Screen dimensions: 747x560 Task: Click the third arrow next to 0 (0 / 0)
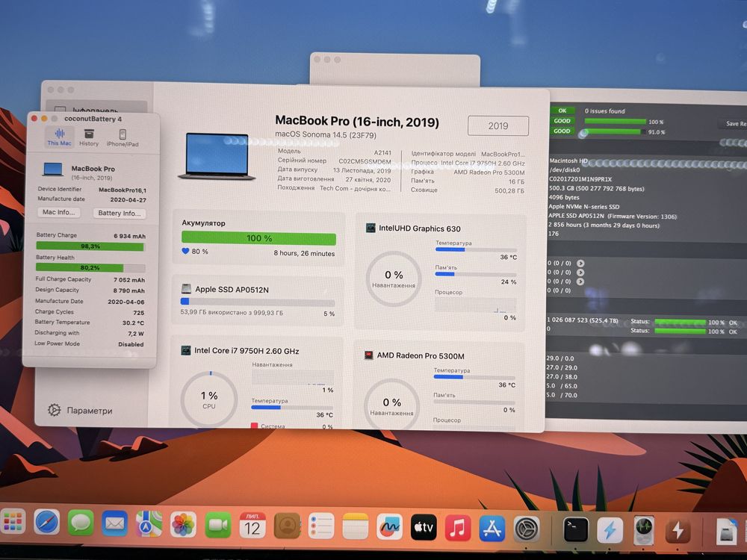(580, 281)
